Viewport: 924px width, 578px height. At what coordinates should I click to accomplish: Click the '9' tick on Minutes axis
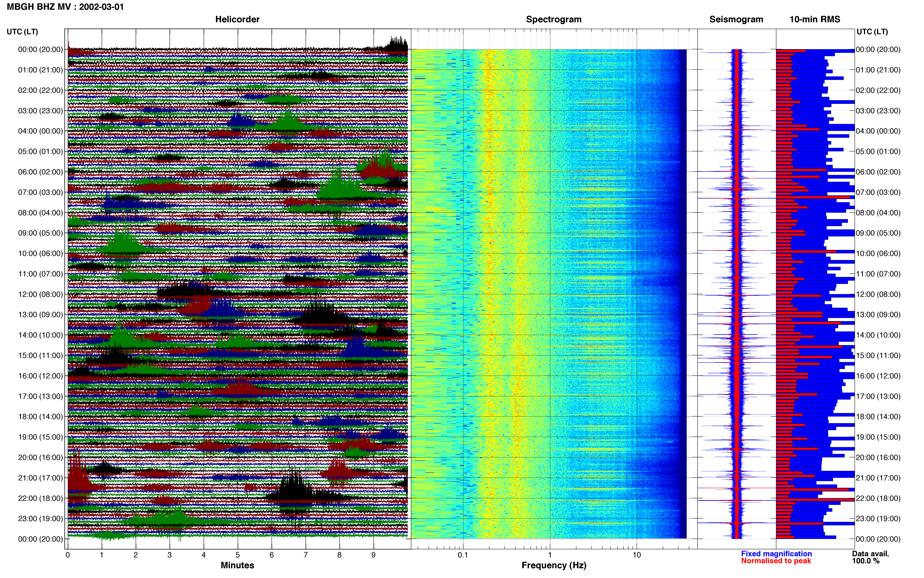coord(373,555)
